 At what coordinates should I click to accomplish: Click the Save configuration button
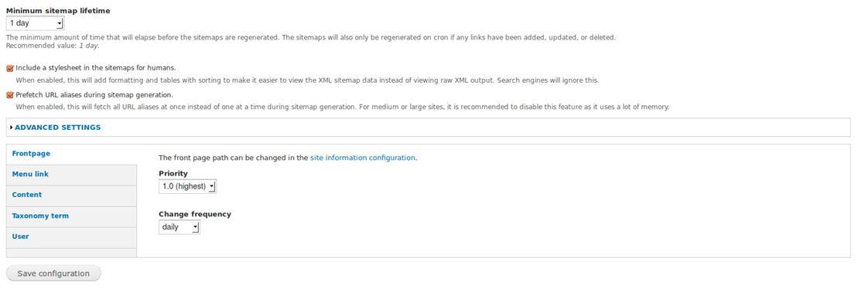53,274
